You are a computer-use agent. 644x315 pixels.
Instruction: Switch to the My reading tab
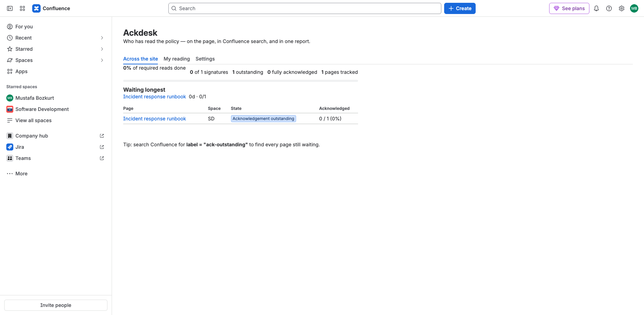pyautogui.click(x=177, y=59)
